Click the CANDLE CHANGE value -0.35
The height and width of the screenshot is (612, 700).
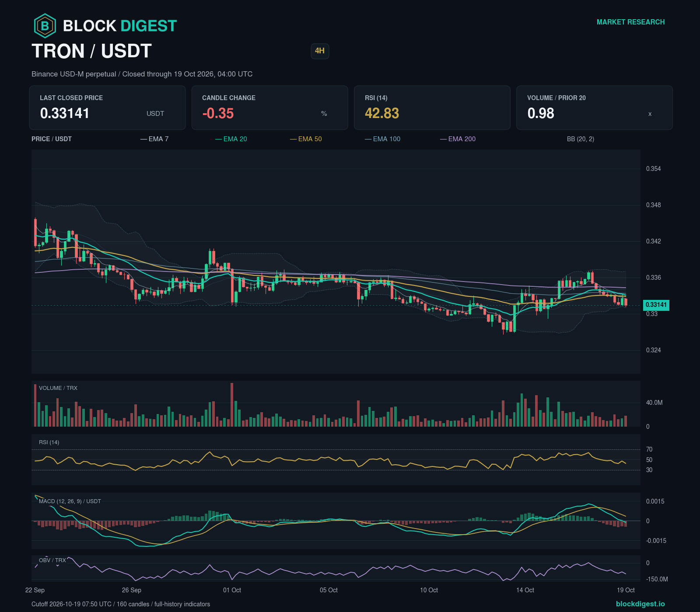218,113
